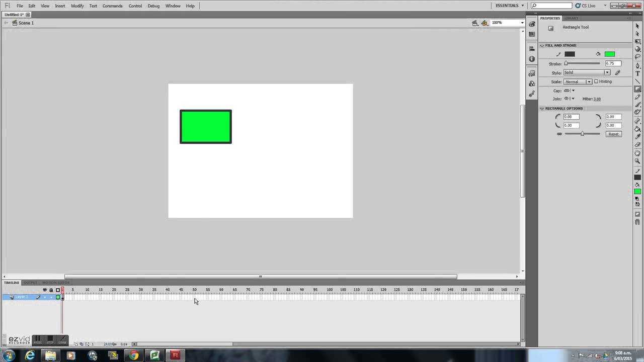This screenshot has width=644, height=362.
Task: Open the stroke Style dropdown showing Solid
Action: pos(586,72)
